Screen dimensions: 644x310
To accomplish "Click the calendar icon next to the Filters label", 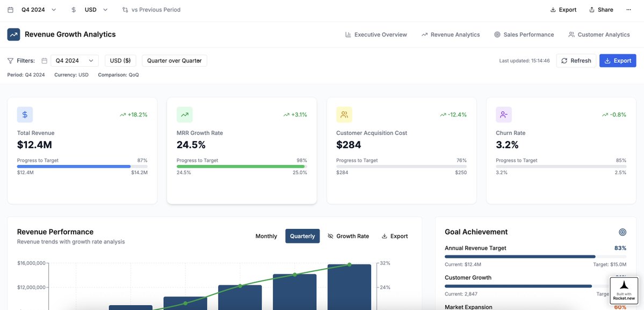I will tap(45, 61).
